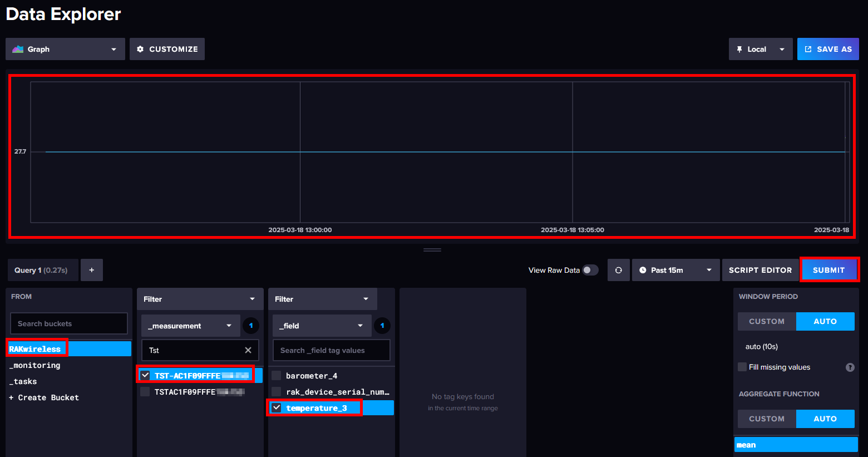
Task: Open the _field tag key dropdown
Action: pos(322,326)
